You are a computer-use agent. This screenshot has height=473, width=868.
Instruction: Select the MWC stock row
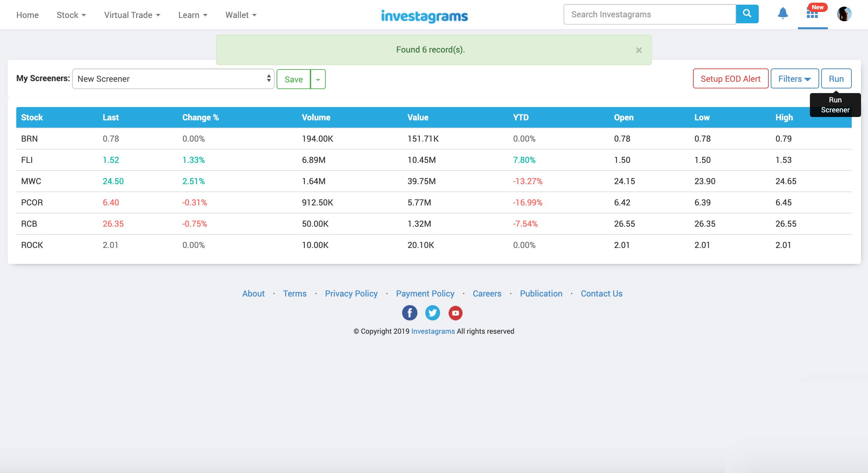(x=434, y=181)
